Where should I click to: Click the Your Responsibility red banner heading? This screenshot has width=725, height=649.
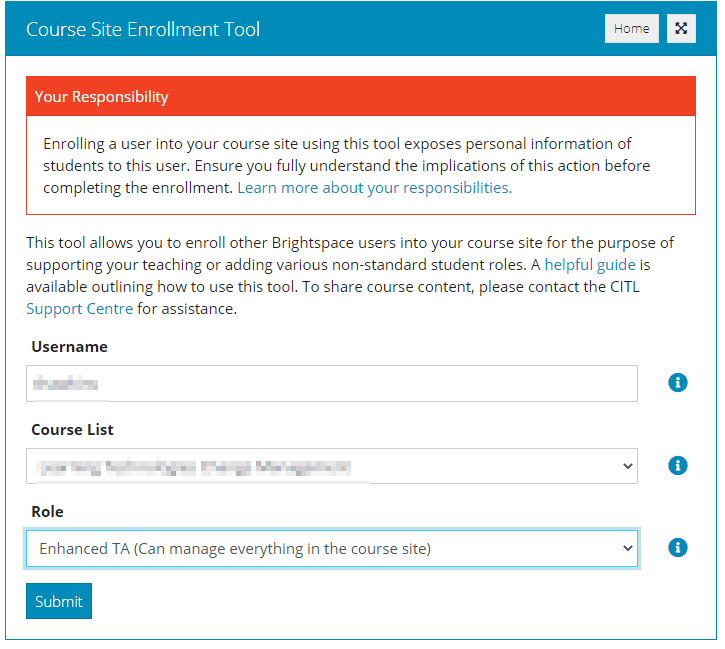click(102, 97)
